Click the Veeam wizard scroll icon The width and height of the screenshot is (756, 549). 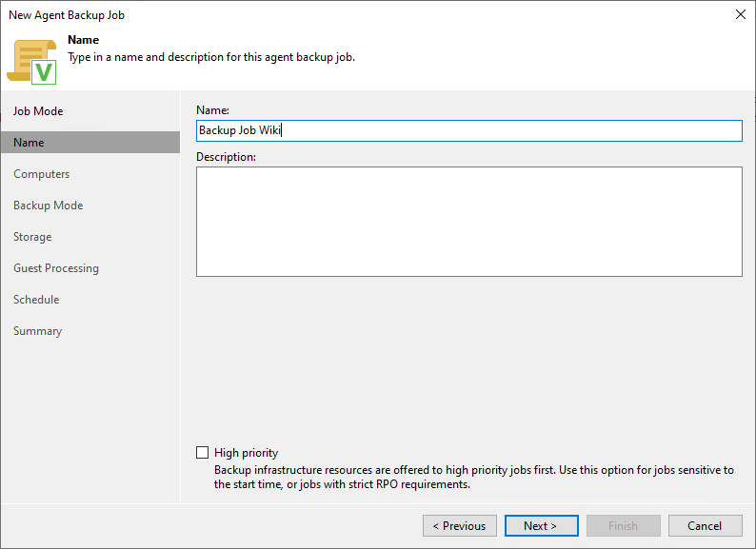coord(31,61)
